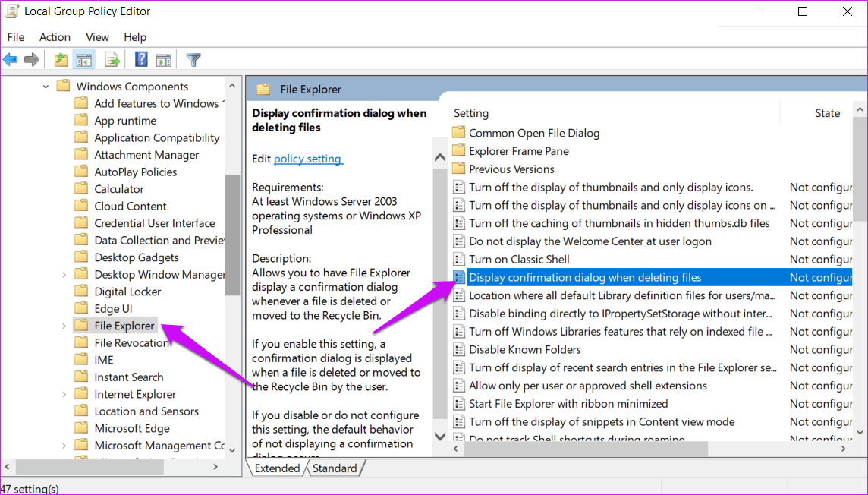
Task: Expand the Internet Explorer tree node
Action: pyautogui.click(x=64, y=394)
